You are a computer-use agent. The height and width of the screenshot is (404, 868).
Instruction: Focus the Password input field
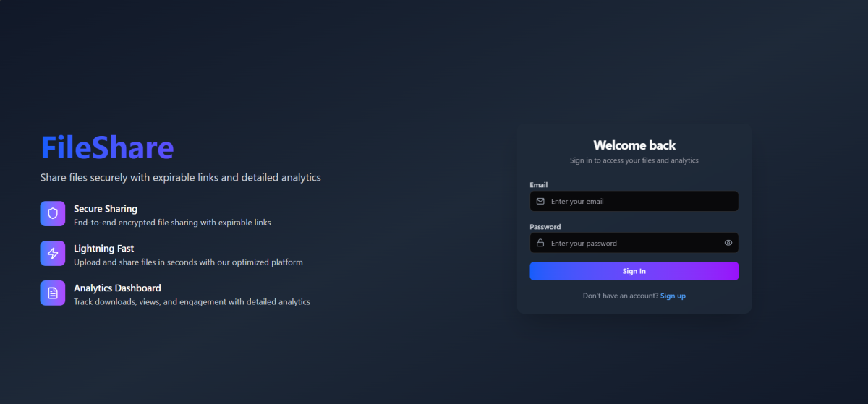pyautogui.click(x=629, y=244)
